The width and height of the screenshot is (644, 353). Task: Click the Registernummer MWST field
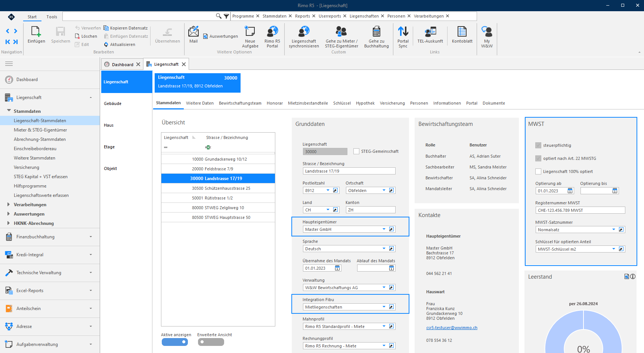(x=580, y=210)
